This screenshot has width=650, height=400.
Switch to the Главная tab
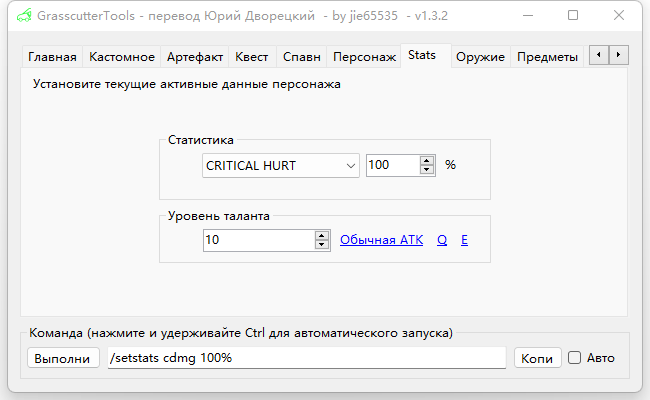pyautogui.click(x=52, y=57)
